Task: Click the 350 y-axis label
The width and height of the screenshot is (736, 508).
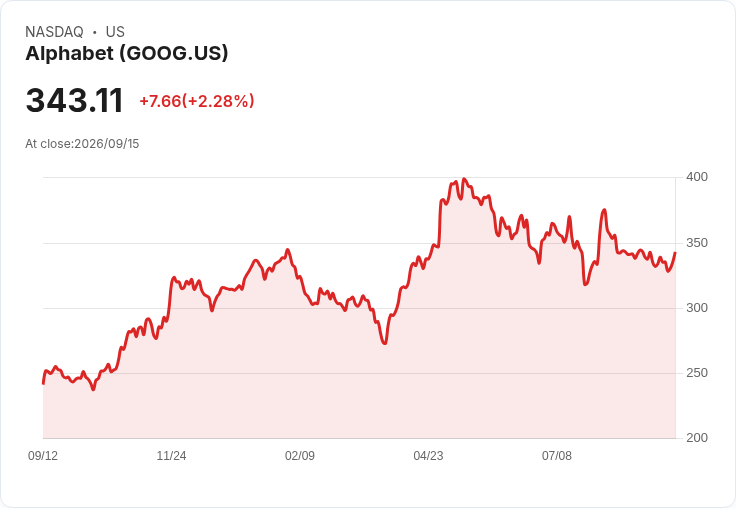Action: pos(697,243)
